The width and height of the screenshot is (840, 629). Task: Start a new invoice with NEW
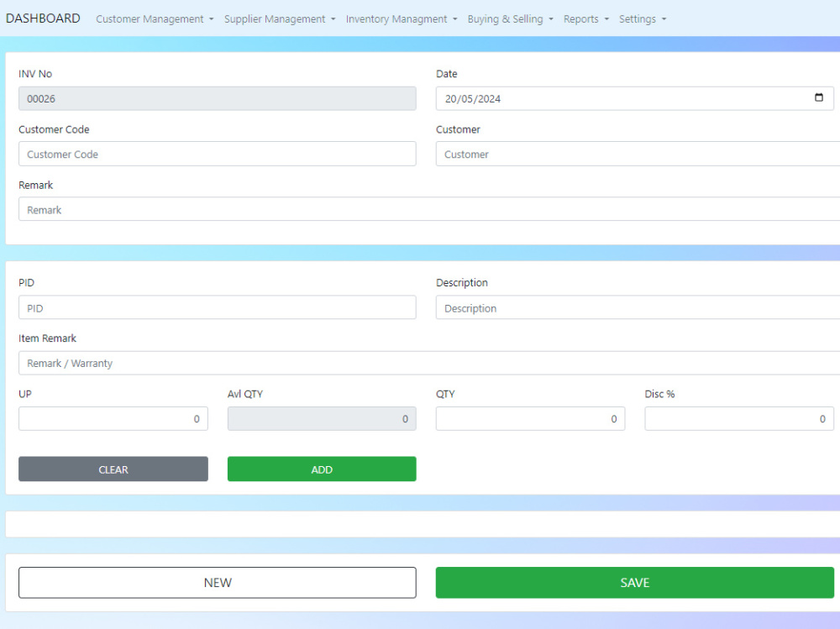(217, 582)
